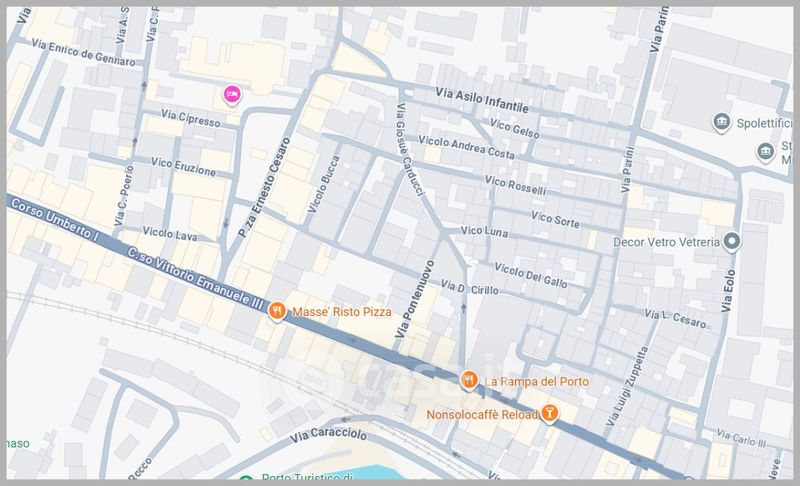Click the La Rampa del Porto label

pyautogui.click(x=536, y=381)
